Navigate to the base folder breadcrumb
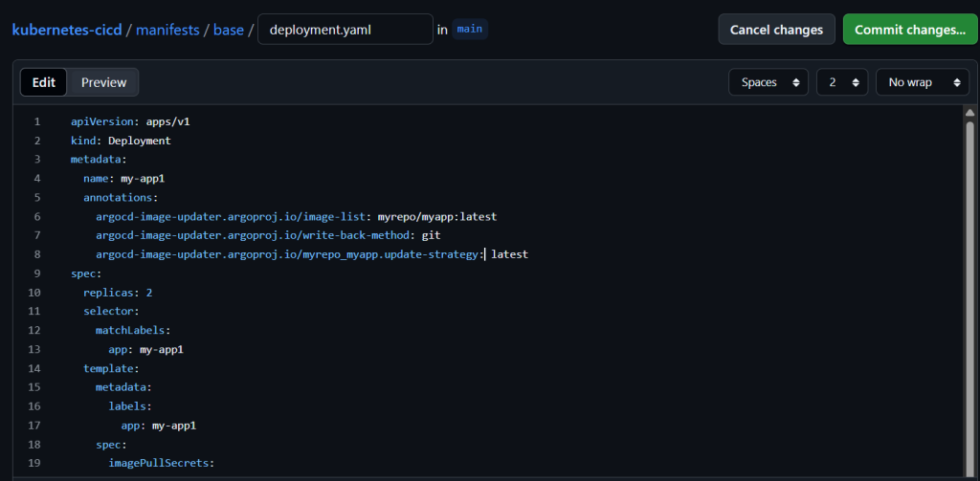 228,30
